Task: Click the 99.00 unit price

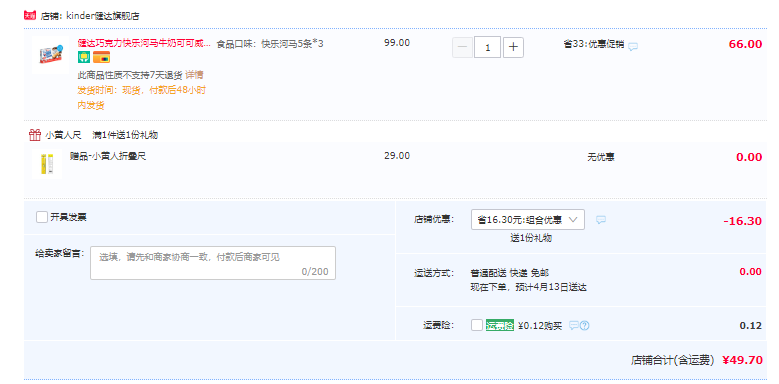Action: [x=397, y=43]
